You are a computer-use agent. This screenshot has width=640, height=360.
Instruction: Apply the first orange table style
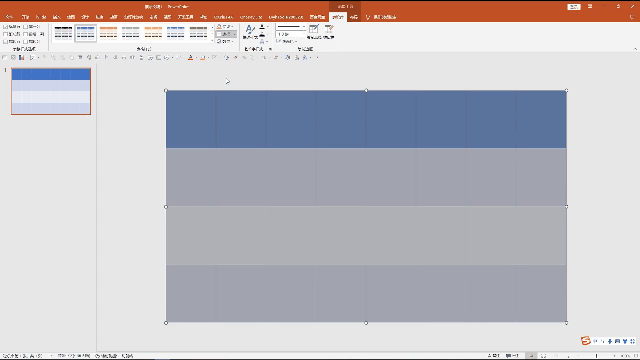pos(108,33)
